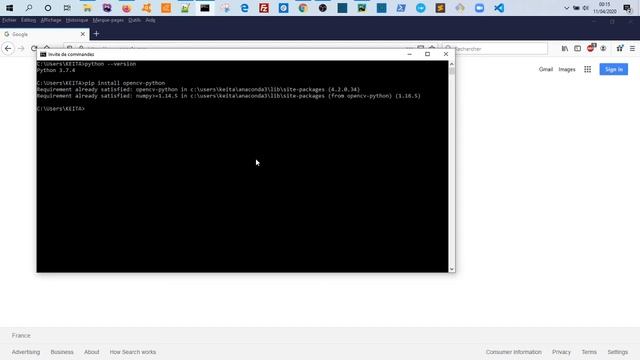The height and width of the screenshot is (360, 640).
Task: Open FileZilla from the taskbar
Action: (264, 8)
